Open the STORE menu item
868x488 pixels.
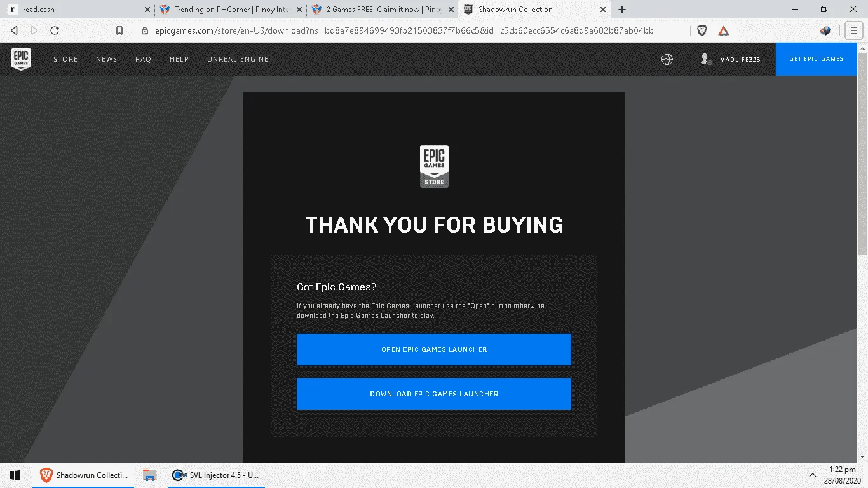tap(65, 59)
